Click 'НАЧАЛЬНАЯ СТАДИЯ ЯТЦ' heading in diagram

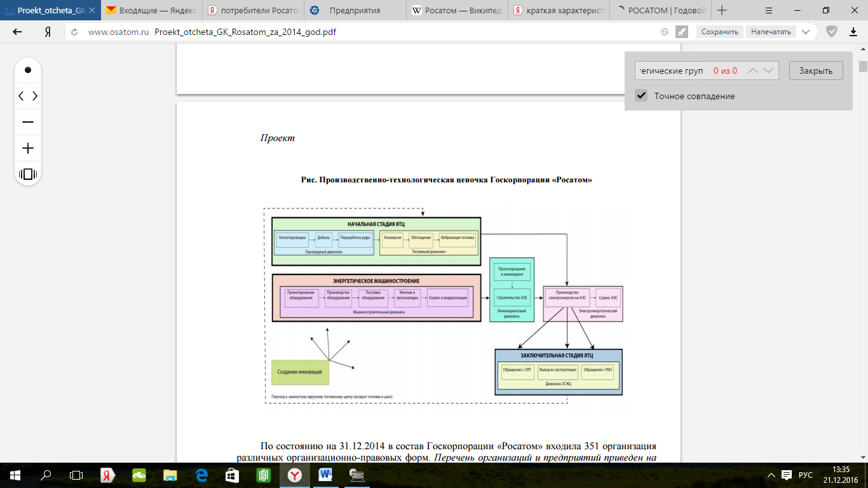[376, 224]
